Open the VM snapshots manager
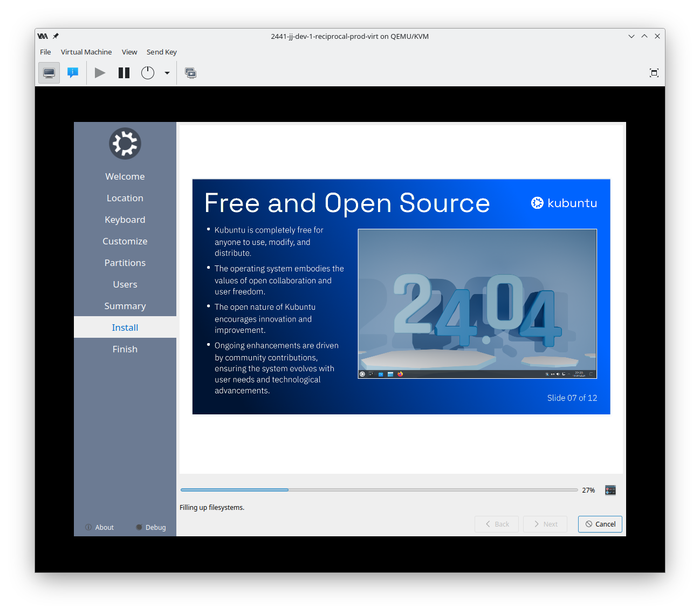Image resolution: width=700 pixels, height=614 pixels. click(191, 73)
